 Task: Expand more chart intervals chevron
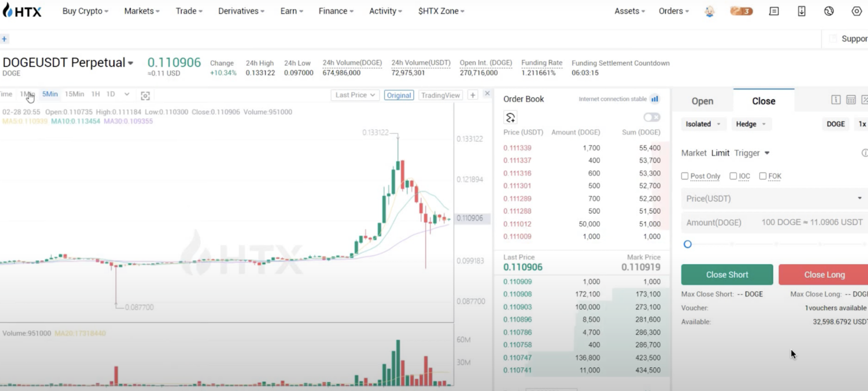pyautogui.click(x=127, y=94)
